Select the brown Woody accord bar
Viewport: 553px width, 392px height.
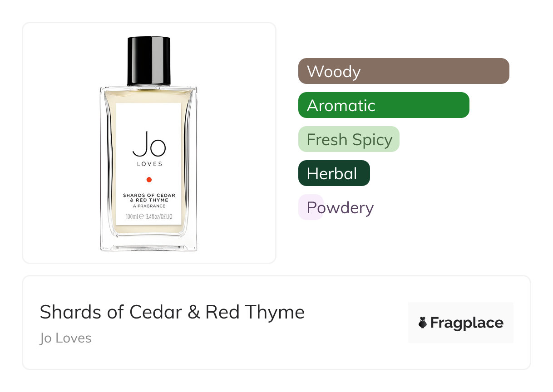404,71
